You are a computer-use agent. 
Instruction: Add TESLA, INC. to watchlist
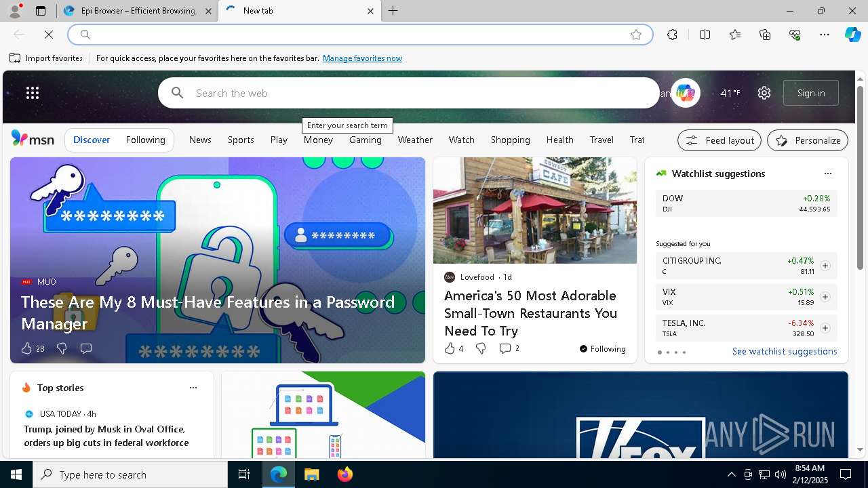[x=825, y=328]
